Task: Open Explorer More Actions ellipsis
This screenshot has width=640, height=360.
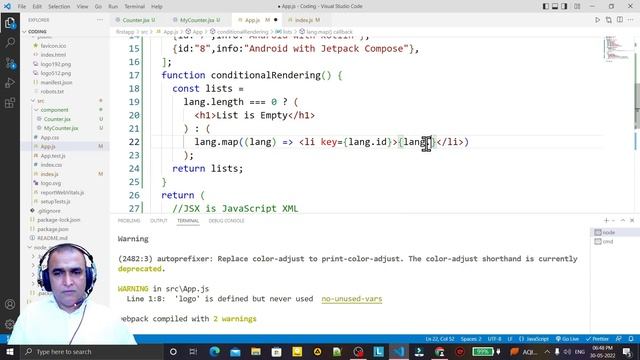Action: 100,20
